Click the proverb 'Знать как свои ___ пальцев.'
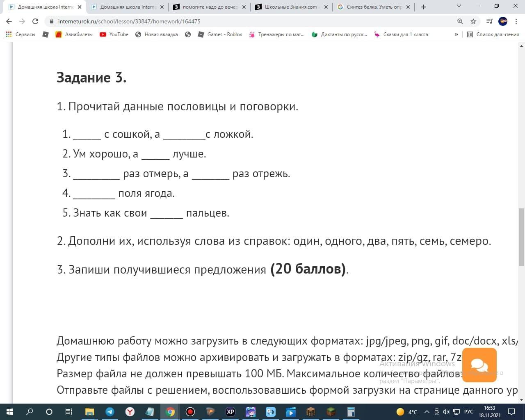This screenshot has width=525, height=420. point(146,213)
